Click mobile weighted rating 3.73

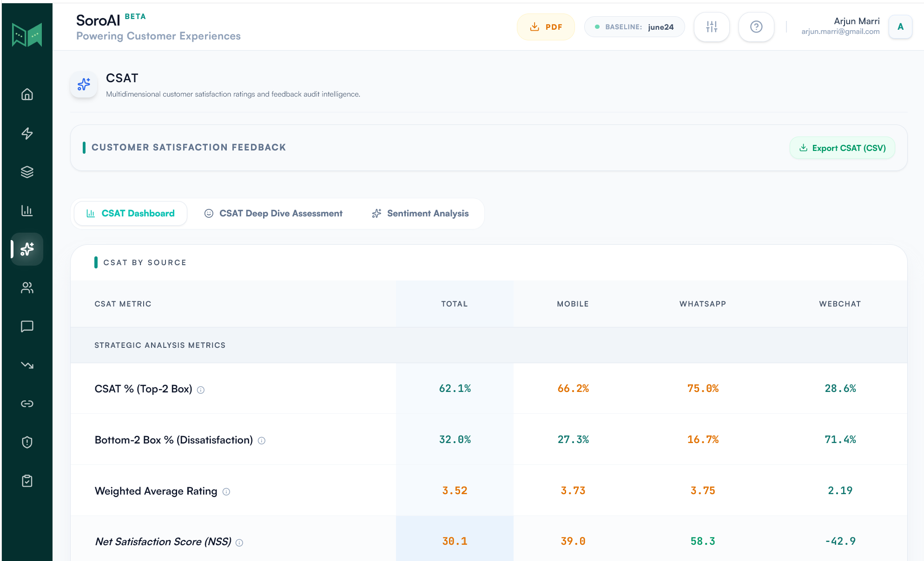[x=573, y=491]
